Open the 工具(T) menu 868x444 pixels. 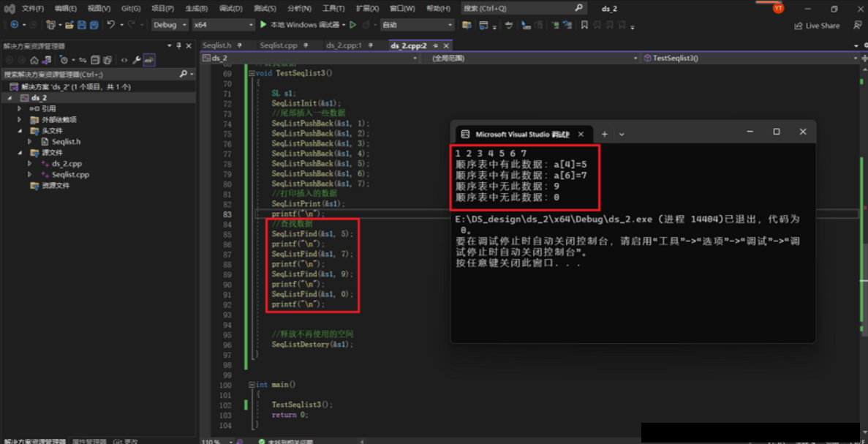point(333,8)
